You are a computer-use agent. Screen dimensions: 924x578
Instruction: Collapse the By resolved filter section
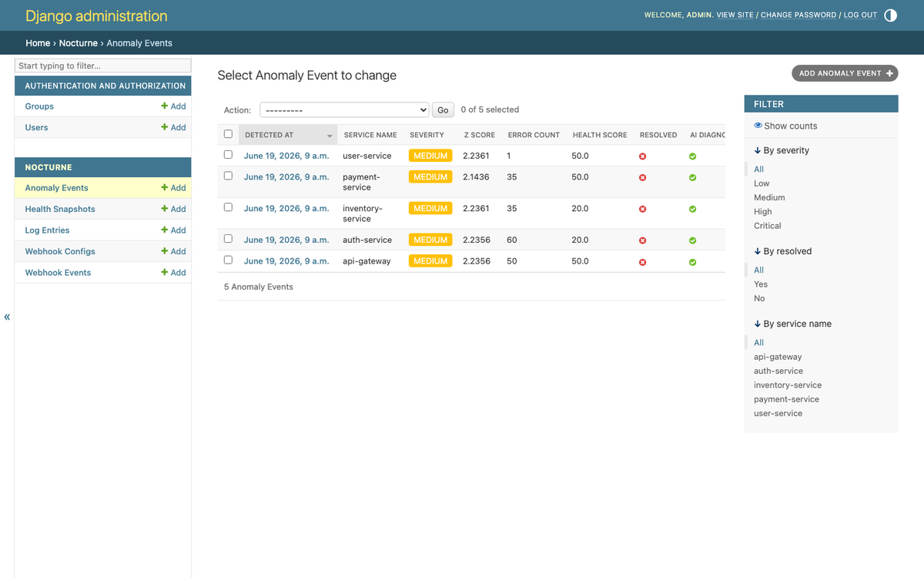click(782, 251)
